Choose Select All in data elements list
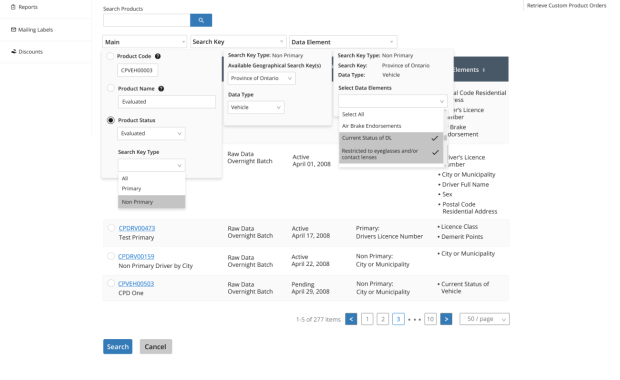Viewport: 620px width, 380px height. (391, 114)
